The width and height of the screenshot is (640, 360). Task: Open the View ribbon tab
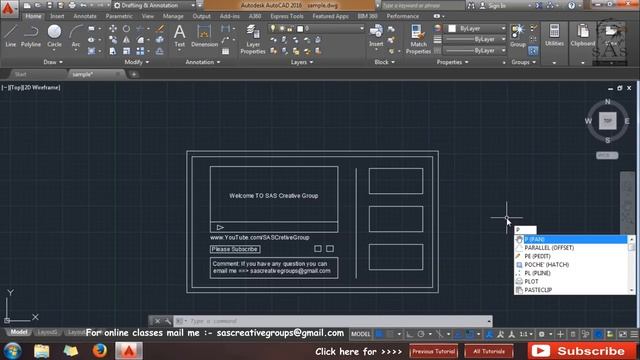(148, 16)
